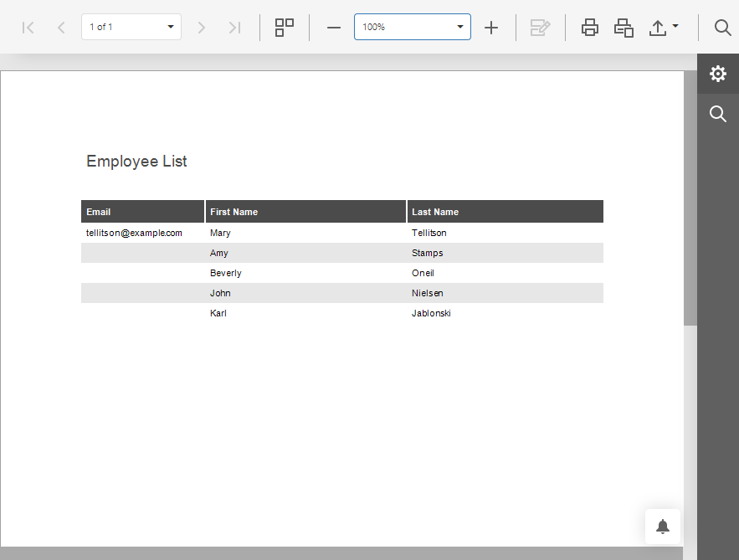Click the export upload icon
Screen dimensions: 739x560
tap(658, 28)
